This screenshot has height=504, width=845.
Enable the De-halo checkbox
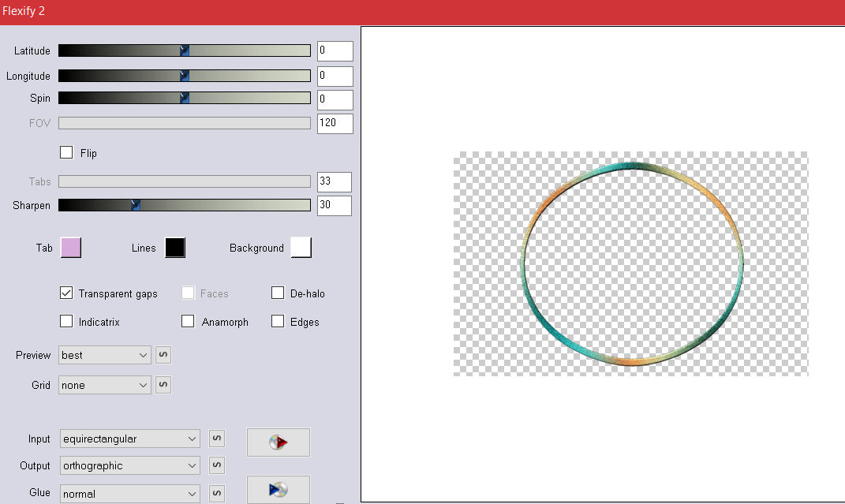278,293
